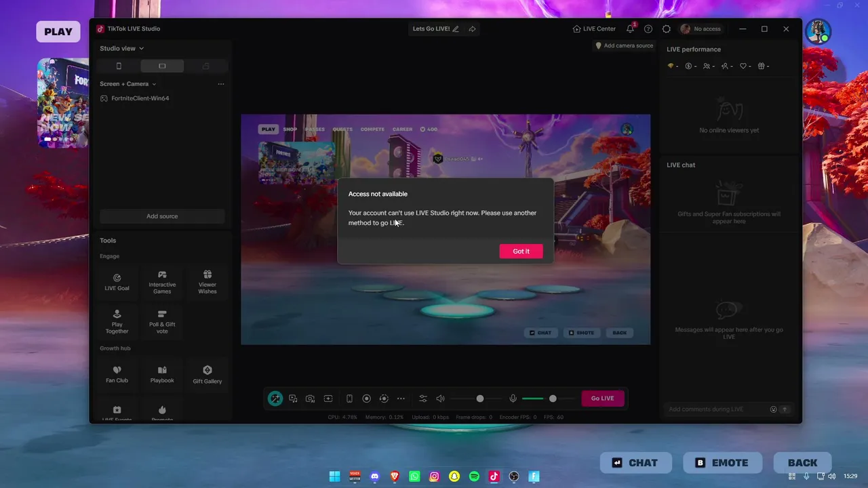Viewport: 868px width, 488px height.
Task: Expand the Studio view dropdown
Action: pos(122,49)
